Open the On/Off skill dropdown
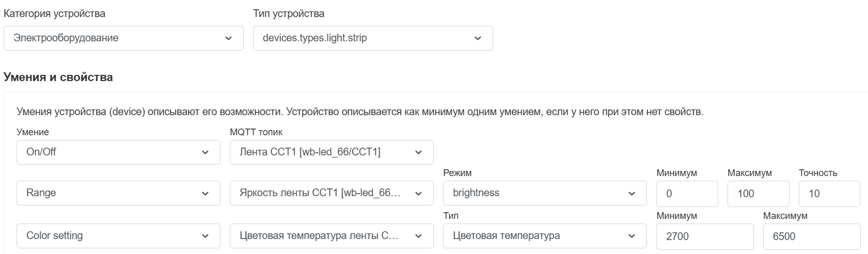This screenshot has width=868, height=254. pyautogui.click(x=118, y=152)
